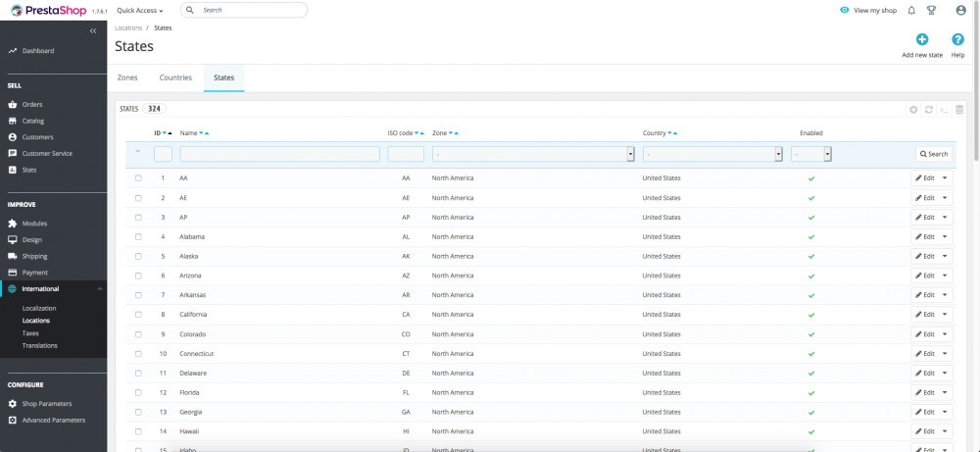Screen dimensions: 980x452
Task: Edit the Georgia state
Action: 924,412
